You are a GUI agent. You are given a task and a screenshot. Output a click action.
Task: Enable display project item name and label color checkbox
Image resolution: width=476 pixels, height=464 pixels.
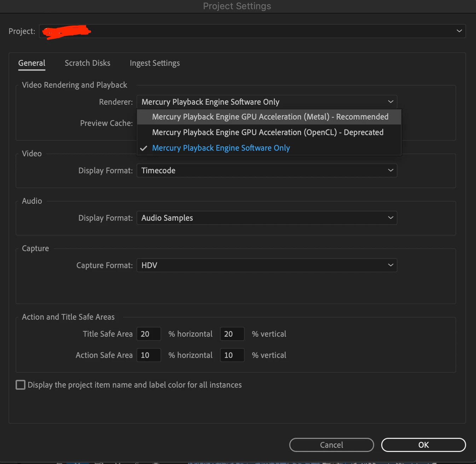pos(21,385)
